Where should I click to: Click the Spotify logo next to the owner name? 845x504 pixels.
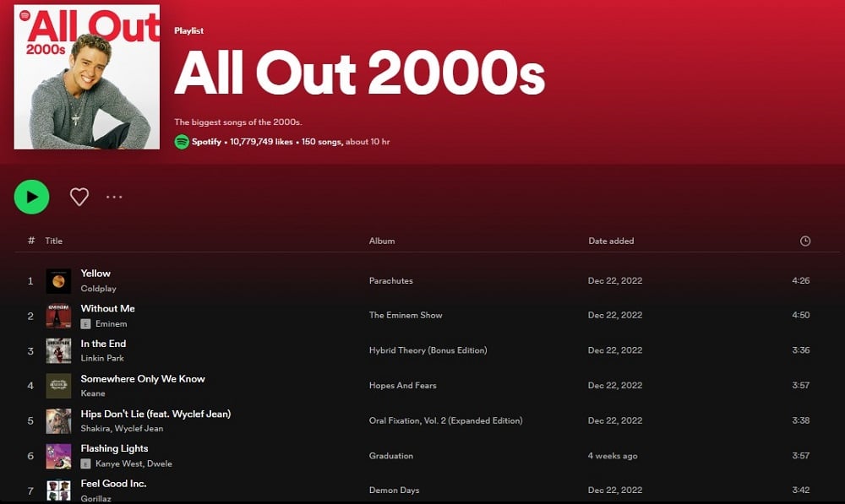[x=182, y=142]
